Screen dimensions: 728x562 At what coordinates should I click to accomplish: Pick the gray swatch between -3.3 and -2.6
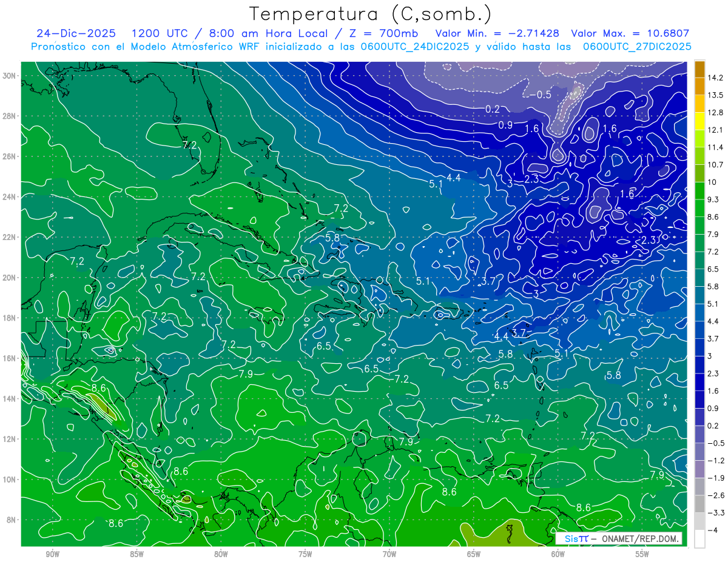pyautogui.click(x=699, y=504)
